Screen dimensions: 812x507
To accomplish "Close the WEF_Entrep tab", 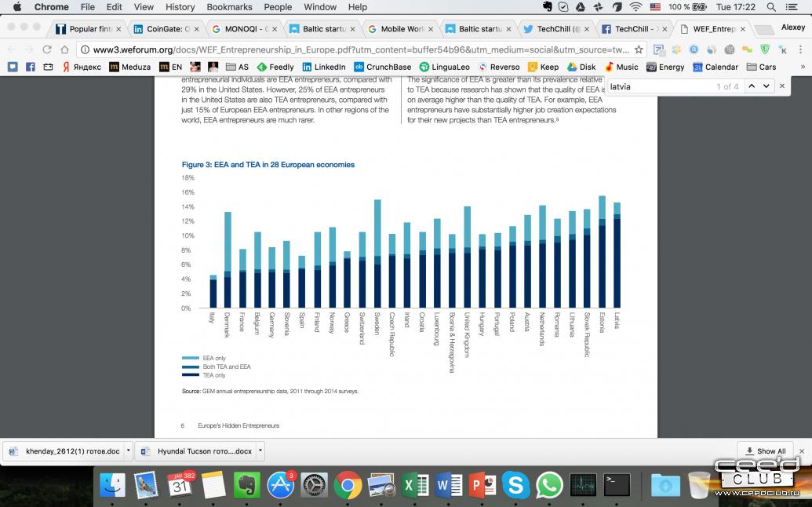I will coord(743,29).
